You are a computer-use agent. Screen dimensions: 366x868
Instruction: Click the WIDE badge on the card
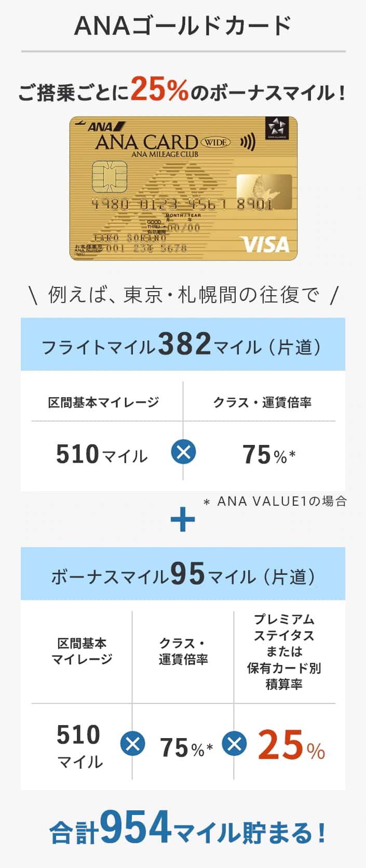(x=215, y=142)
